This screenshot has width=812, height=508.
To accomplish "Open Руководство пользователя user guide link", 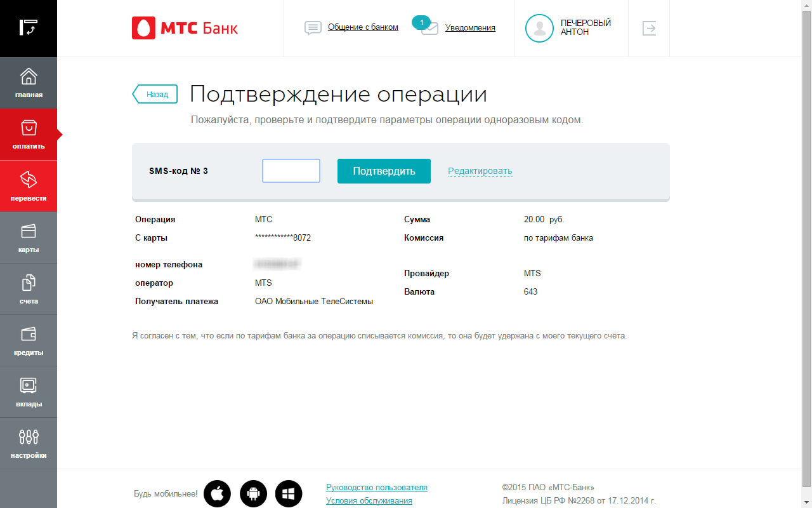I will coord(376,488).
